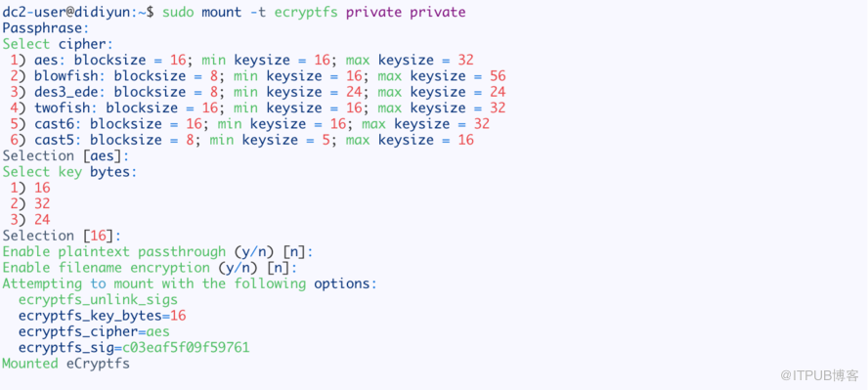The height and width of the screenshot is (390, 868).
Task: Click the ecryptfs_sig signature value
Action: pos(186,348)
